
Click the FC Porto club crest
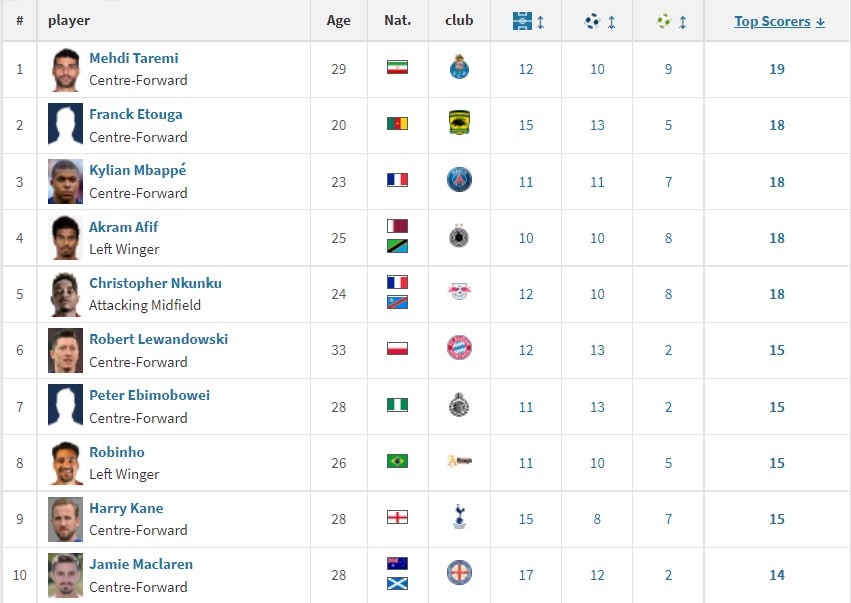point(459,68)
